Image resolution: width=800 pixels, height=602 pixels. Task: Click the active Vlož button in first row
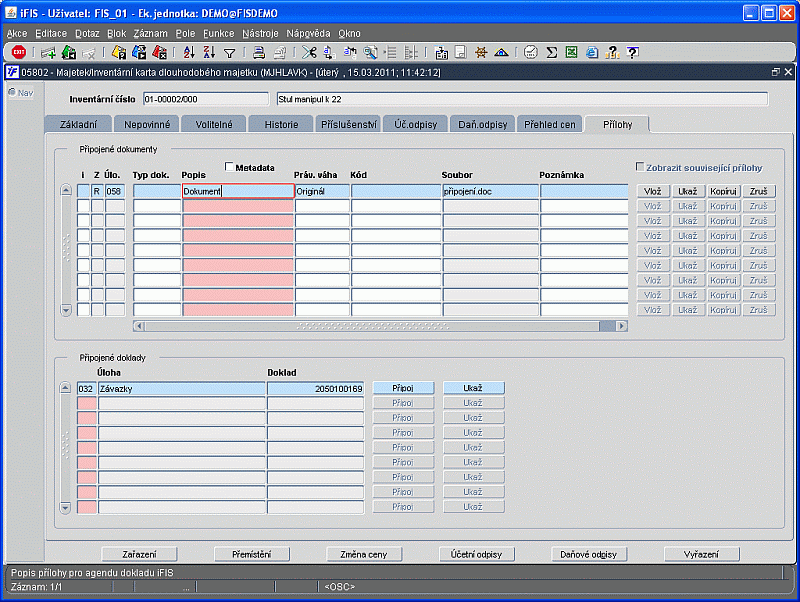(x=653, y=191)
